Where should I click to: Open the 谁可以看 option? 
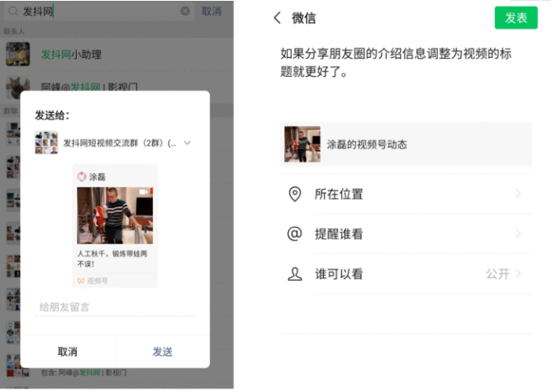[406, 274]
